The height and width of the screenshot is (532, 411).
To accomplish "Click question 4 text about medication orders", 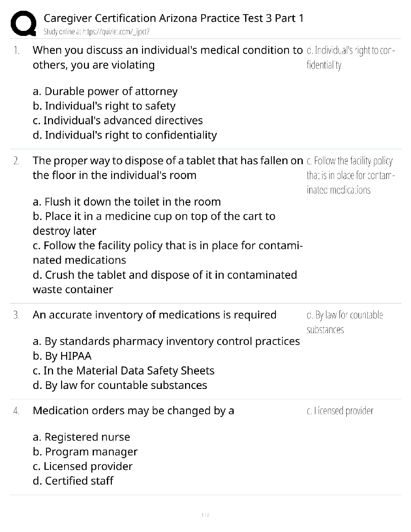I will click(x=133, y=411).
